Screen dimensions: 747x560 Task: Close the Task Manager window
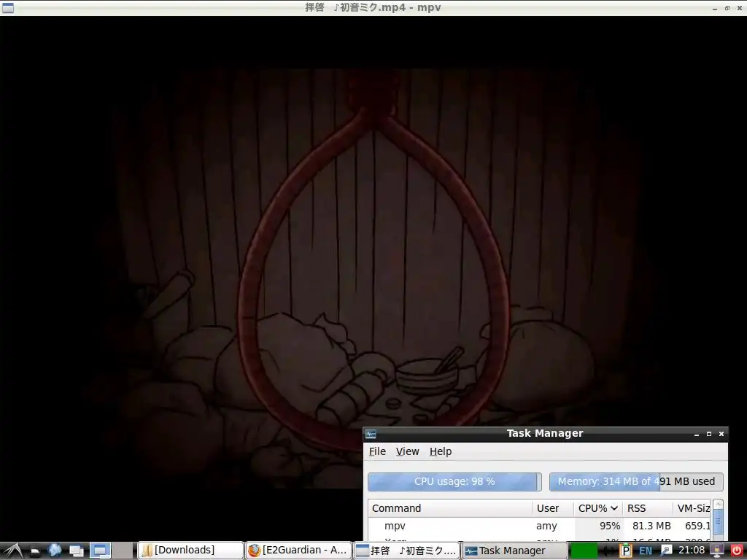click(721, 435)
